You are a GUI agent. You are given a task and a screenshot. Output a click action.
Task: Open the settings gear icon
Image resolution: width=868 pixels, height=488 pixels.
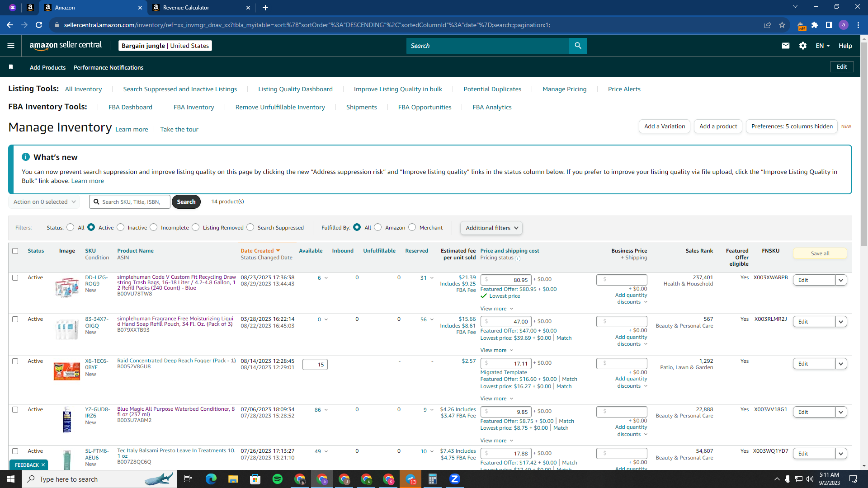[803, 46]
